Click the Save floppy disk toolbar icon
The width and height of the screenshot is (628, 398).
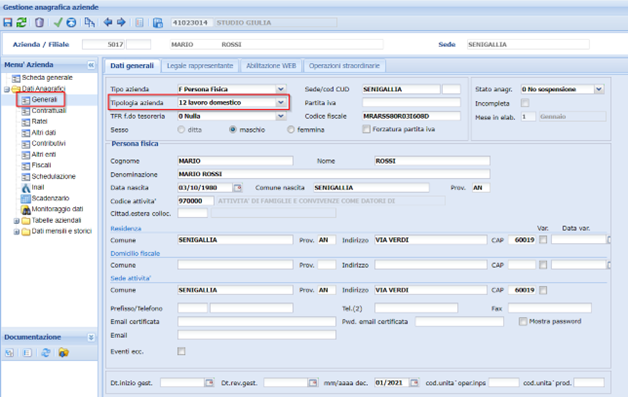[x=8, y=22]
